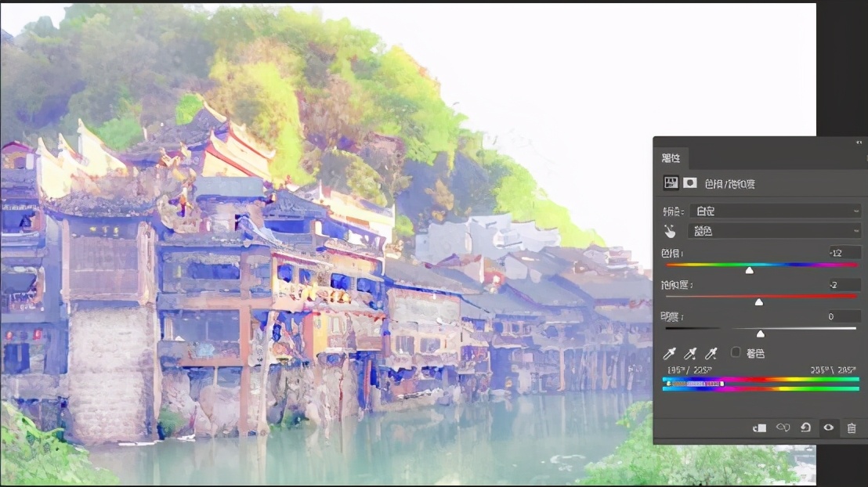This screenshot has width=868, height=487.
Task: Click the Saturation value field showing -2
Action: (845, 285)
